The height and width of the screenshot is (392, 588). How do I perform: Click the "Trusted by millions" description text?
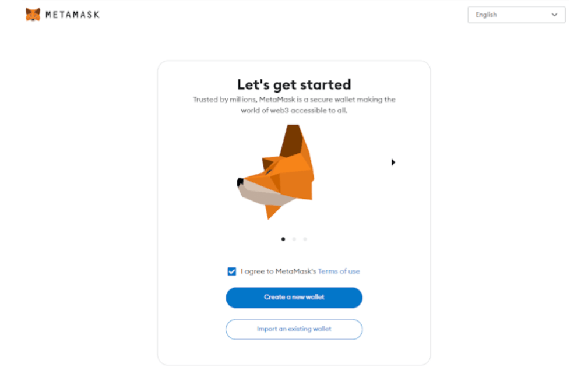(x=294, y=105)
